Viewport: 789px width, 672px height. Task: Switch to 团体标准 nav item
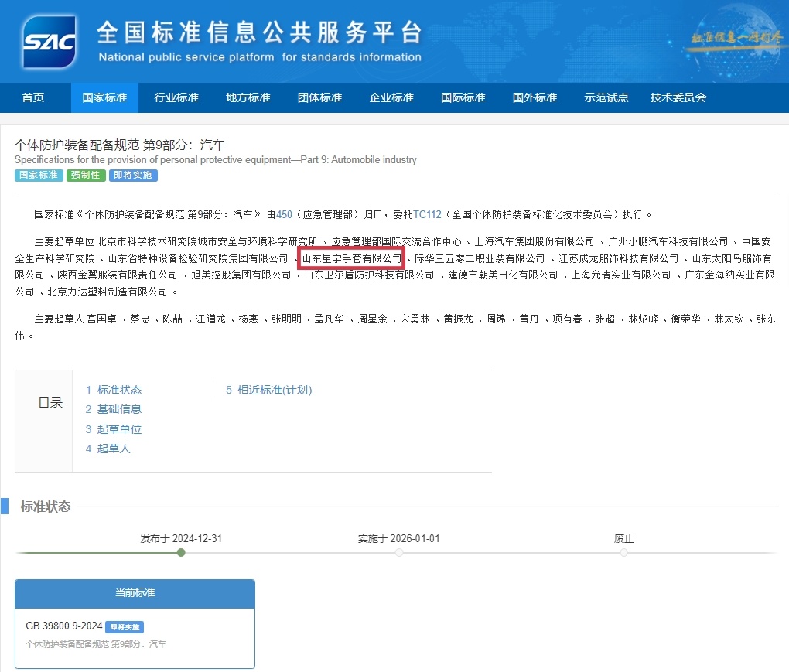pyautogui.click(x=320, y=97)
